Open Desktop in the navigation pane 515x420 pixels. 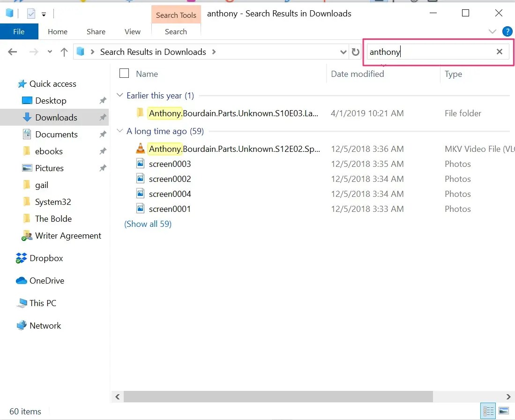[51, 101]
